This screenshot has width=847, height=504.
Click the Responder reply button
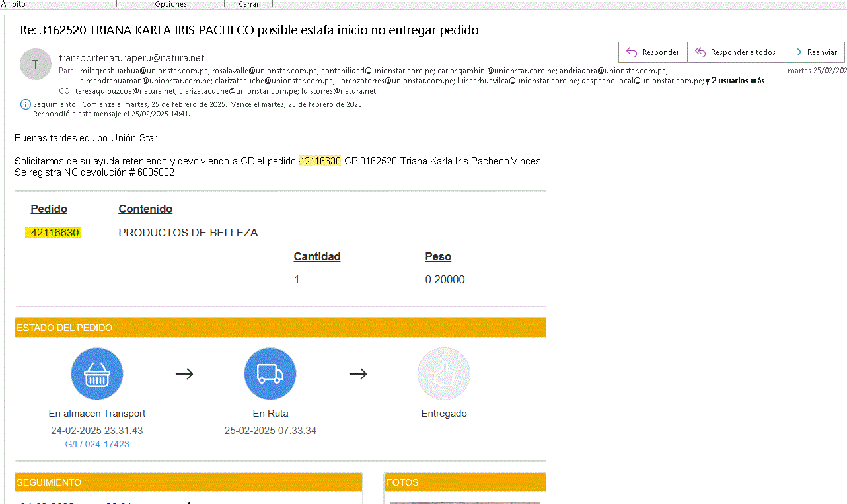pyautogui.click(x=653, y=52)
